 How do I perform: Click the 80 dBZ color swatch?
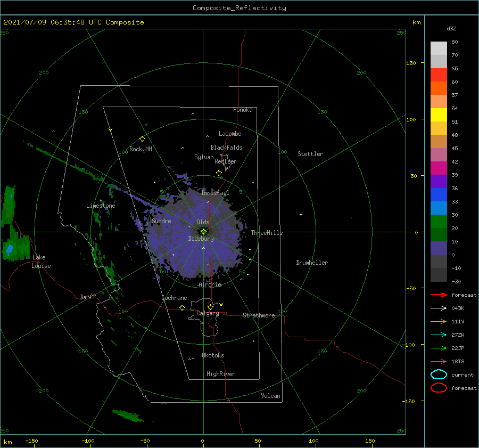tap(439, 48)
